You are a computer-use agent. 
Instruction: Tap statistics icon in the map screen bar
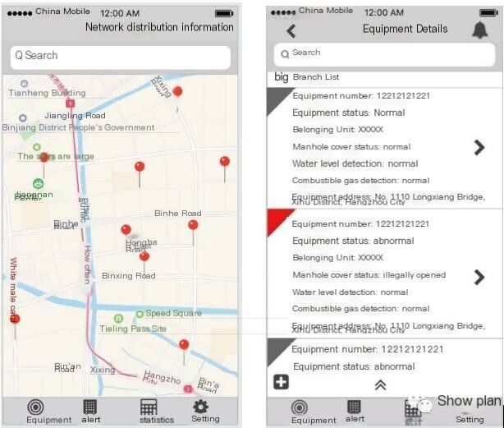pos(157,412)
